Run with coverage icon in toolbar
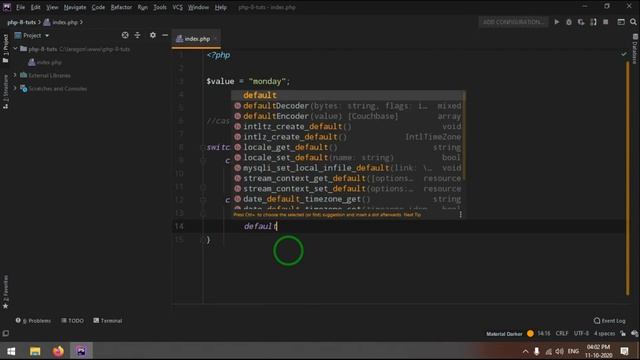Viewport: 640px width, 360px height. pyautogui.click(x=581, y=22)
